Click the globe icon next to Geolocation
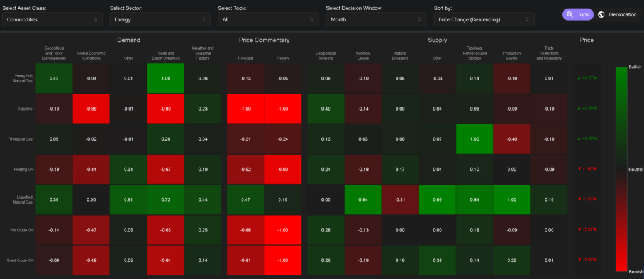This screenshot has height=279, width=644. coord(601,14)
